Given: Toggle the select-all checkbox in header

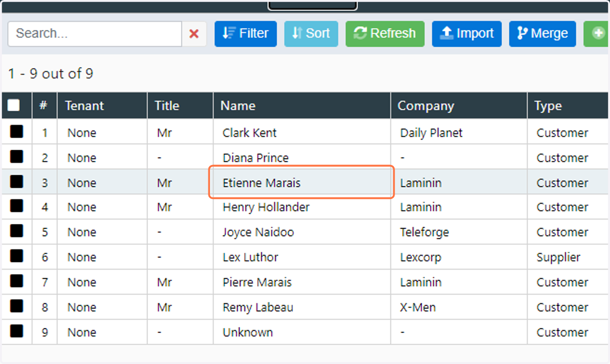Looking at the screenshot, I should (14, 105).
